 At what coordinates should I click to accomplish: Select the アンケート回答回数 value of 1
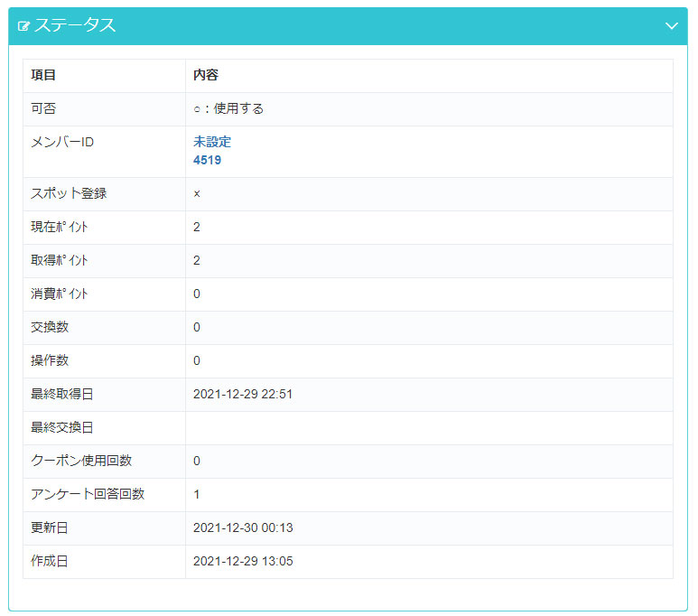[x=197, y=494]
